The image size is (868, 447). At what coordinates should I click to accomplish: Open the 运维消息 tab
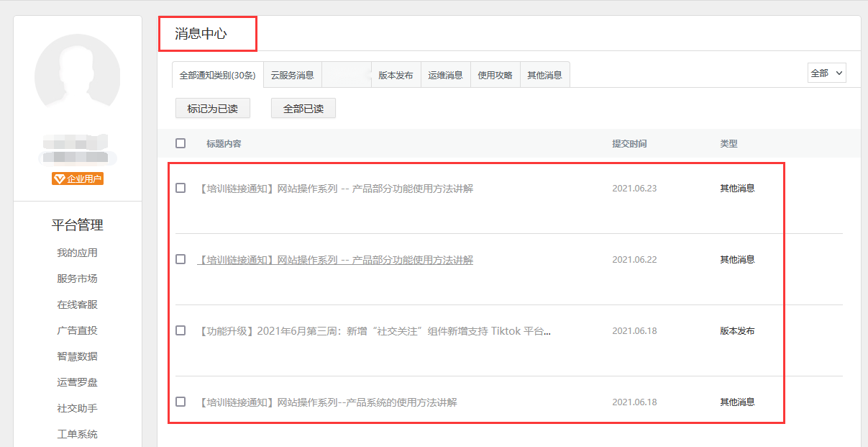(445, 75)
